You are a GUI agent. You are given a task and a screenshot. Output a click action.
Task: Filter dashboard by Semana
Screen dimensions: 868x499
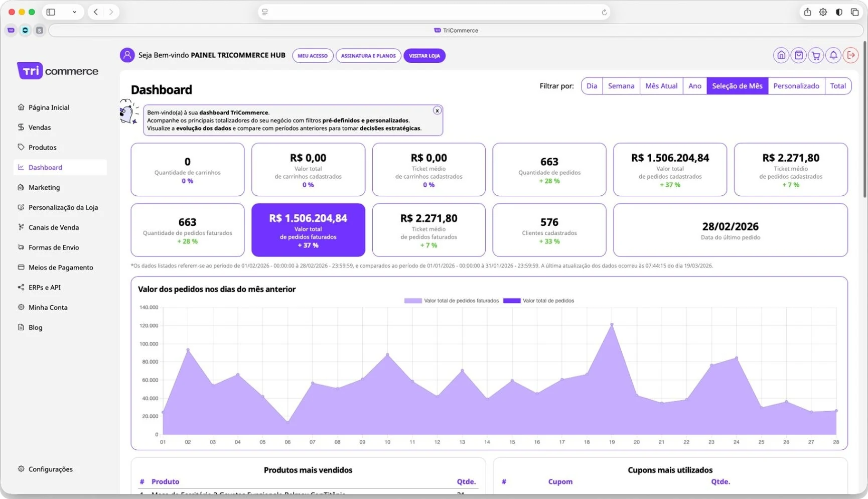click(621, 86)
